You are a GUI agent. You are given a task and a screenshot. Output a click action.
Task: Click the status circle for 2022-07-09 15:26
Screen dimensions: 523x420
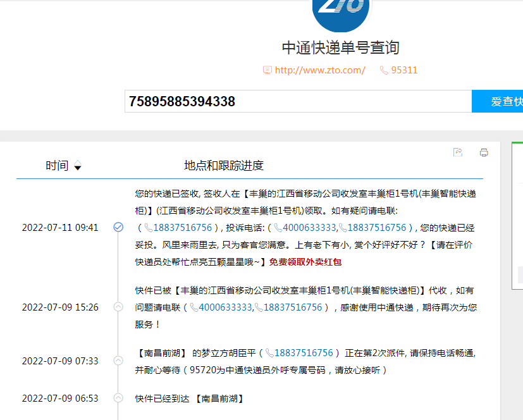click(x=118, y=307)
